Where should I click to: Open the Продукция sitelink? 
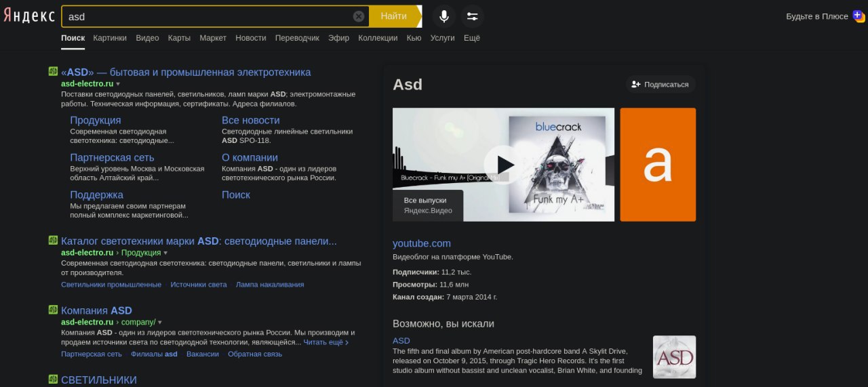click(x=96, y=120)
